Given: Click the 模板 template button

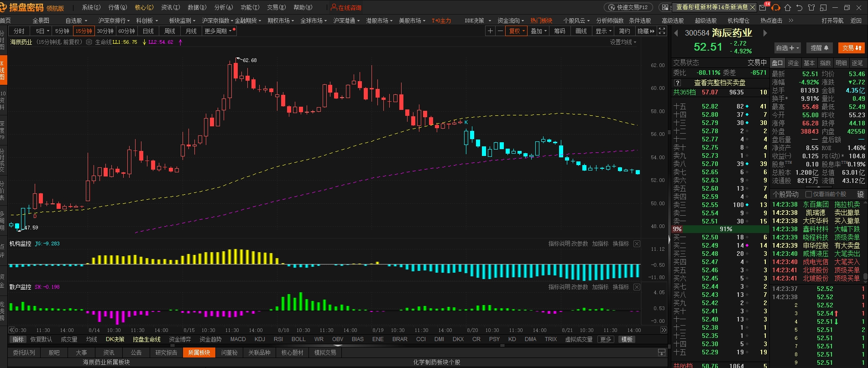Looking at the screenshot, I should click(x=627, y=339).
